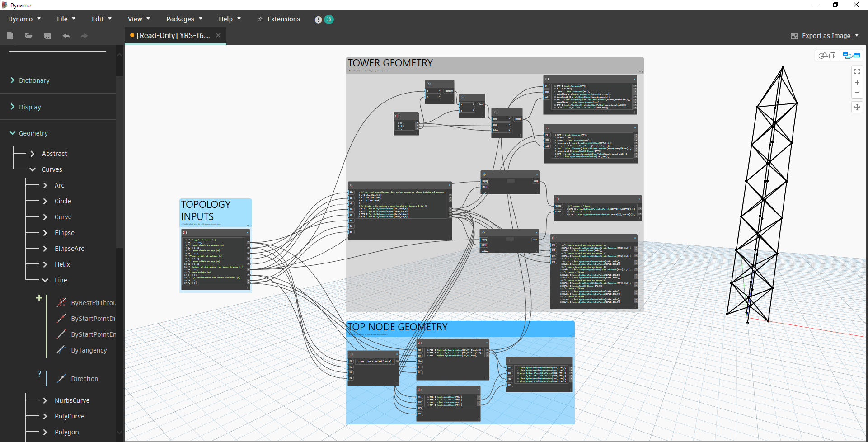Open the Extensions panel
This screenshot has width=868, height=442.
[279, 19]
